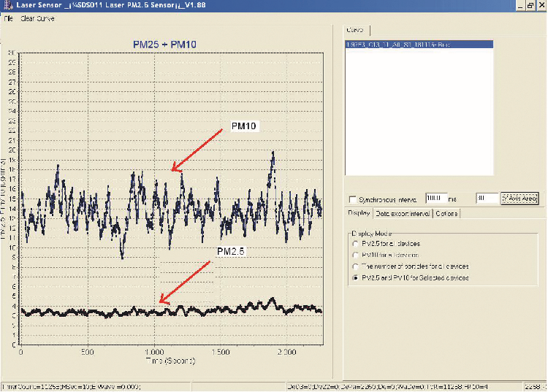Open the File menu
Screen dimensions: 548x392
coord(7,18)
